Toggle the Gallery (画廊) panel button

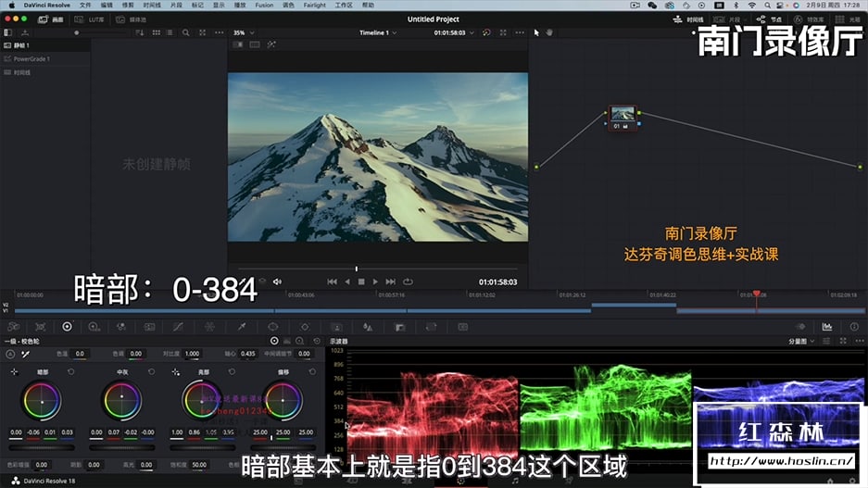(x=50, y=19)
